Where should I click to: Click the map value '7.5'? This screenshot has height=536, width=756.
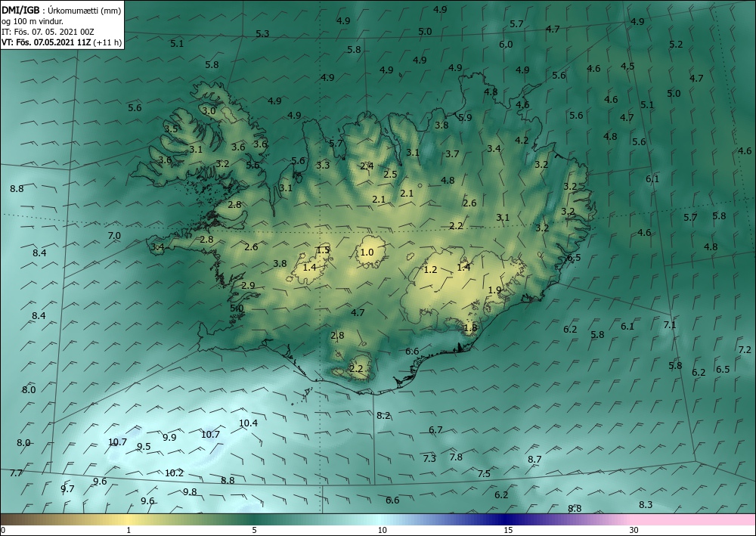(x=484, y=473)
